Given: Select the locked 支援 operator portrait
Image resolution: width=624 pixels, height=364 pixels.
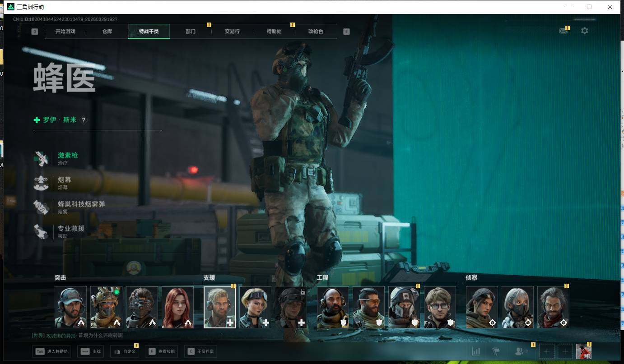Looking at the screenshot, I should (x=291, y=307).
